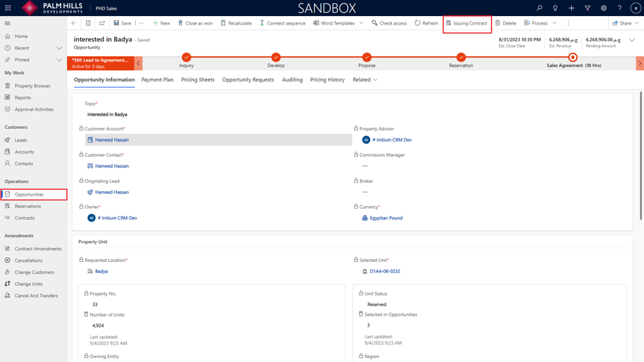The image size is (644, 362).
Task: Delete the opportunity
Action: pos(505,23)
